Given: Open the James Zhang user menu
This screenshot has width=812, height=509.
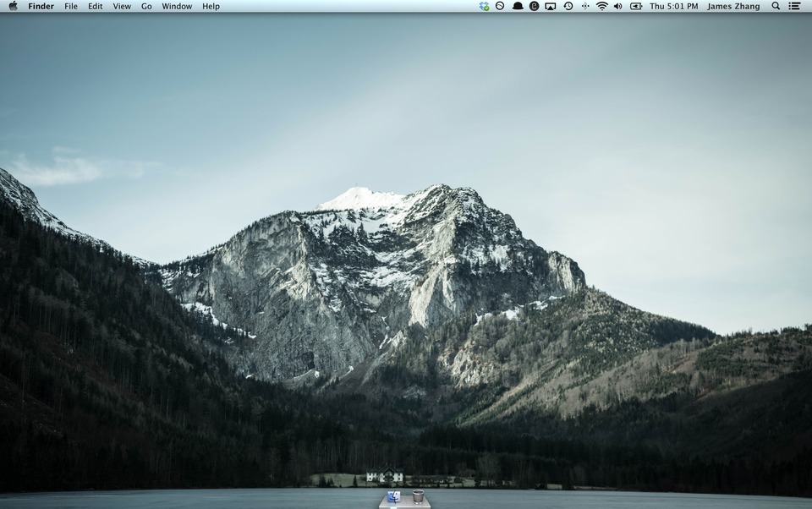Looking at the screenshot, I should coord(733,6).
